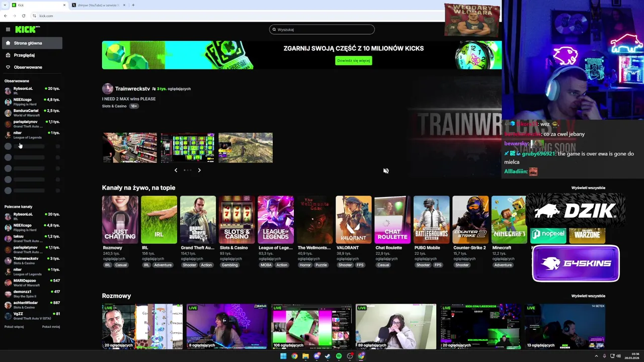Close the shinywr X browser tab
644x362 pixels.
(x=124, y=5)
